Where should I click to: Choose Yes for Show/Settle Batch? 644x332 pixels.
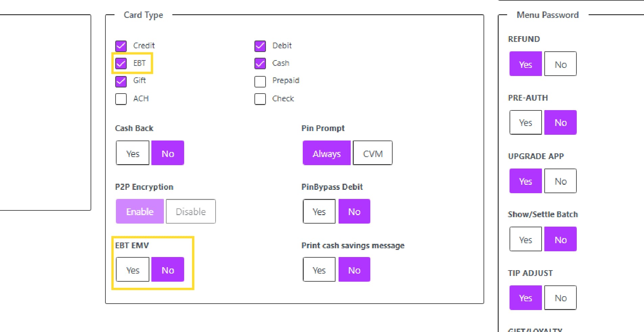click(x=525, y=239)
